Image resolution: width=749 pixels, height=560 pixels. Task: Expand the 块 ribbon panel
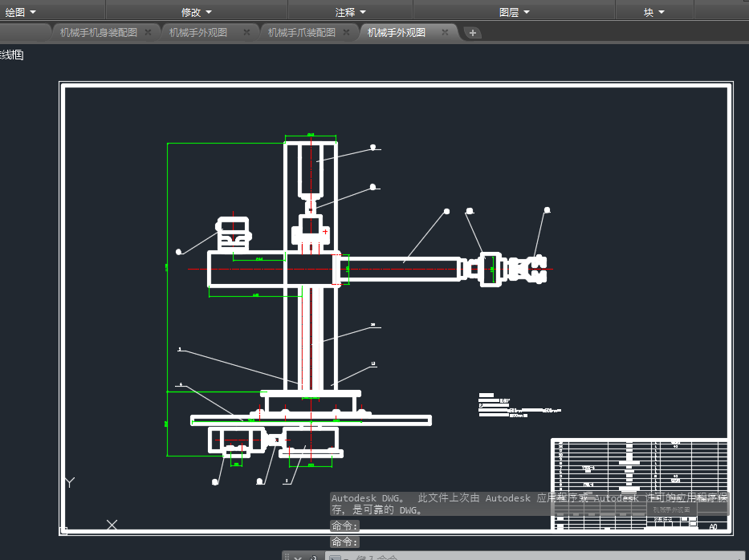click(x=654, y=12)
